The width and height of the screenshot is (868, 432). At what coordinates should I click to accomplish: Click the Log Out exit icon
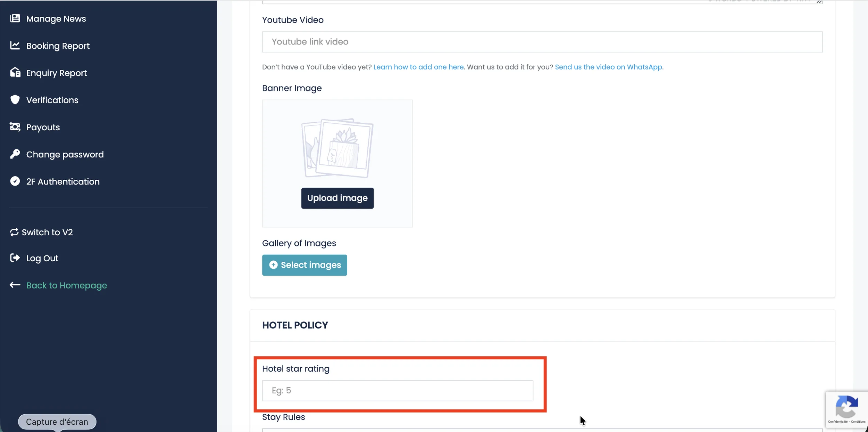[x=15, y=258]
